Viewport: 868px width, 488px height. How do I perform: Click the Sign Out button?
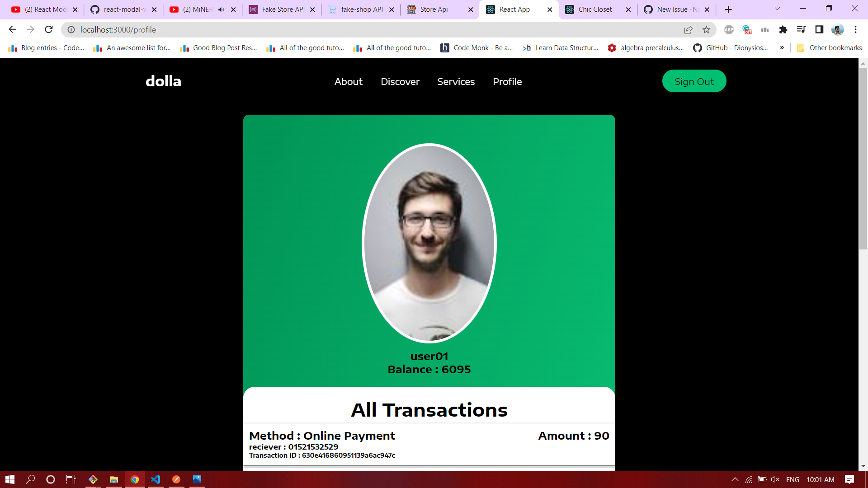pyautogui.click(x=694, y=81)
